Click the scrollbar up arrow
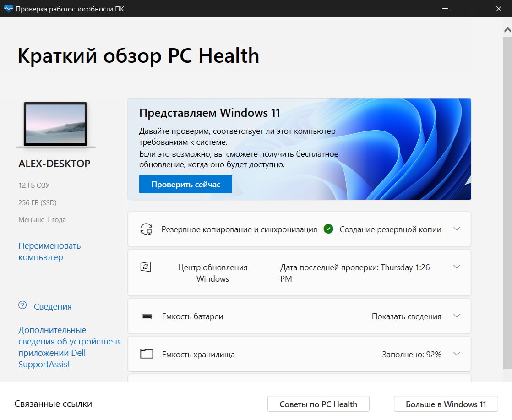512x420 pixels. point(507,30)
